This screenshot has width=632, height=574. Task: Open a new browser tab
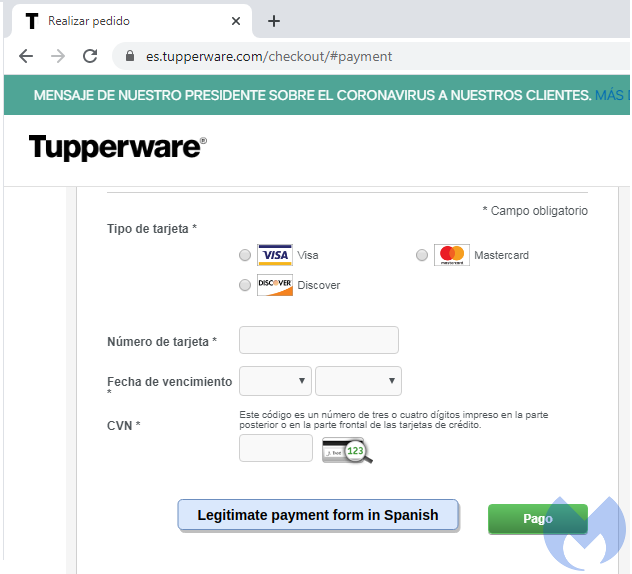tap(274, 21)
